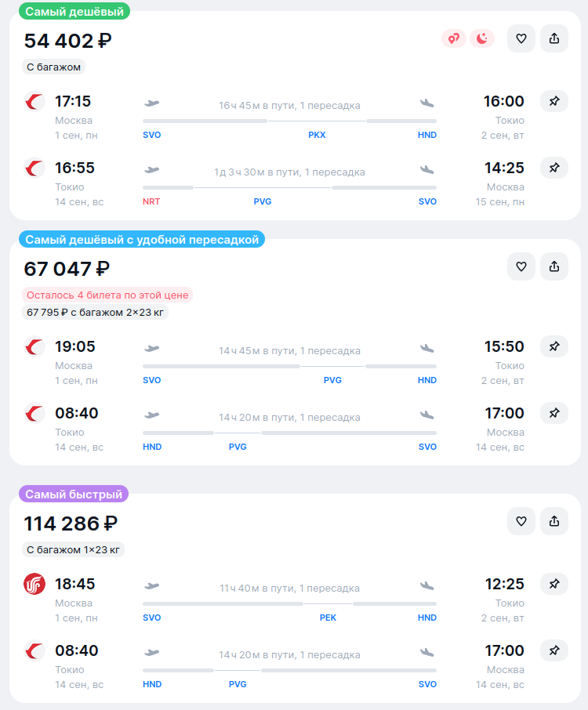Open the 54 402 ₽ price ticket

[67, 41]
